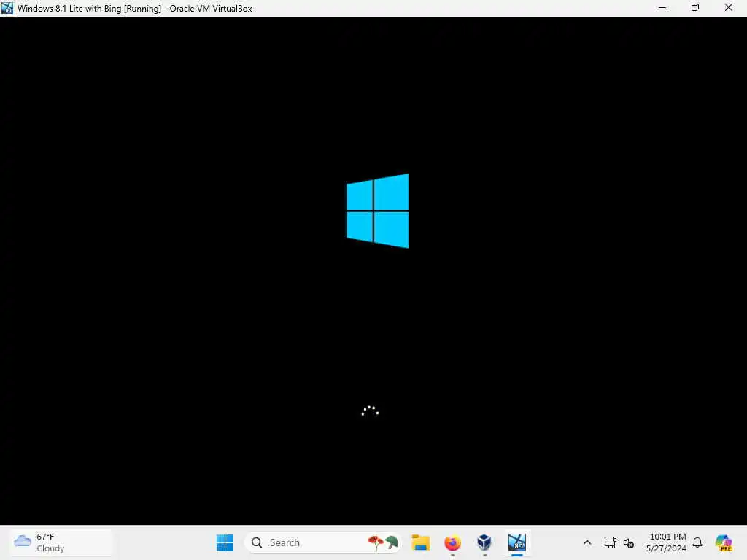Click the VirtualBox window title bar icon
This screenshot has width=747, height=560.
coord(7,8)
